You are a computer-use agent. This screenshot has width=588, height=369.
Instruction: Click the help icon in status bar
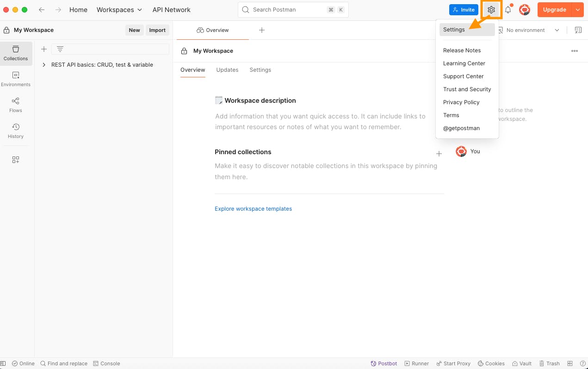pos(582,363)
